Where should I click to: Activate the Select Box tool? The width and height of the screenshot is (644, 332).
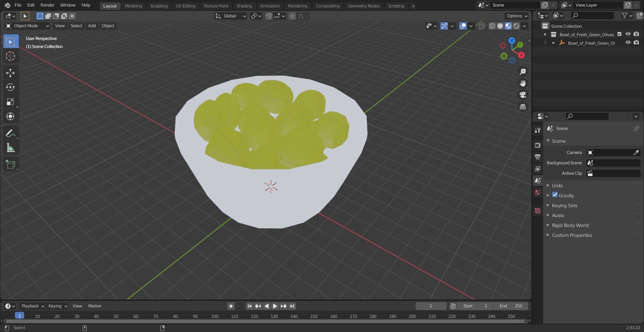coord(10,41)
